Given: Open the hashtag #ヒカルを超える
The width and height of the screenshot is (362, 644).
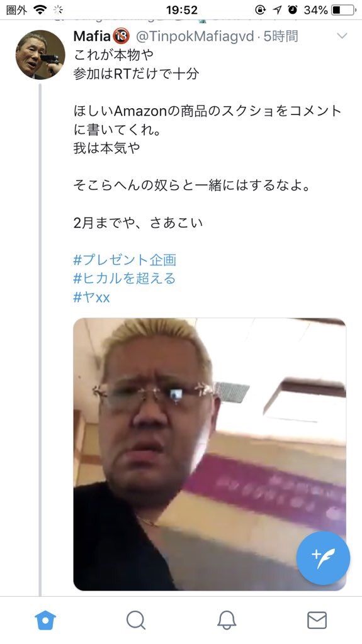Looking at the screenshot, I should pyautogui.click(x=124, y=278).
